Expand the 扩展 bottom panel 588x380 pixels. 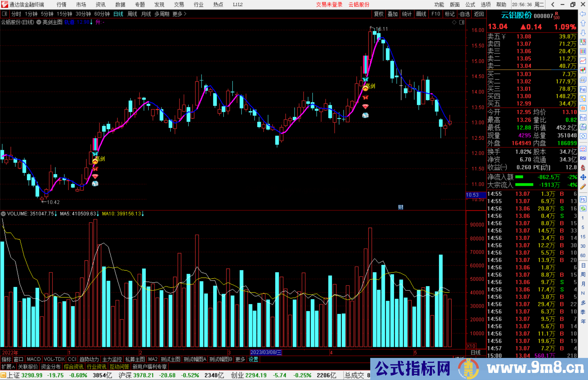(8, 367)
